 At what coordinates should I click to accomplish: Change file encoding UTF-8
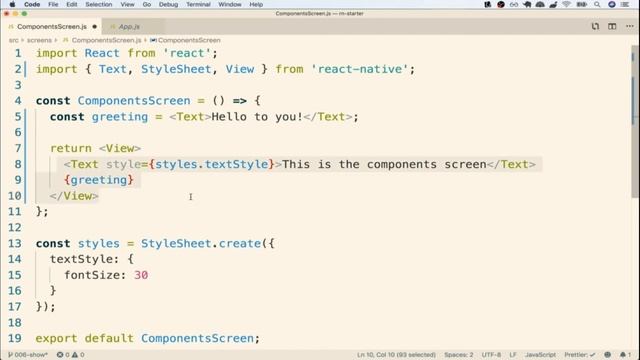point(491,355)
